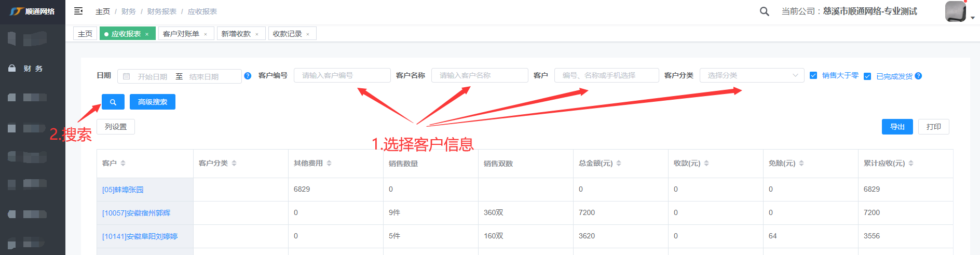
Task: Click the 高级搜索 button
Action: [x=153, y=102]
